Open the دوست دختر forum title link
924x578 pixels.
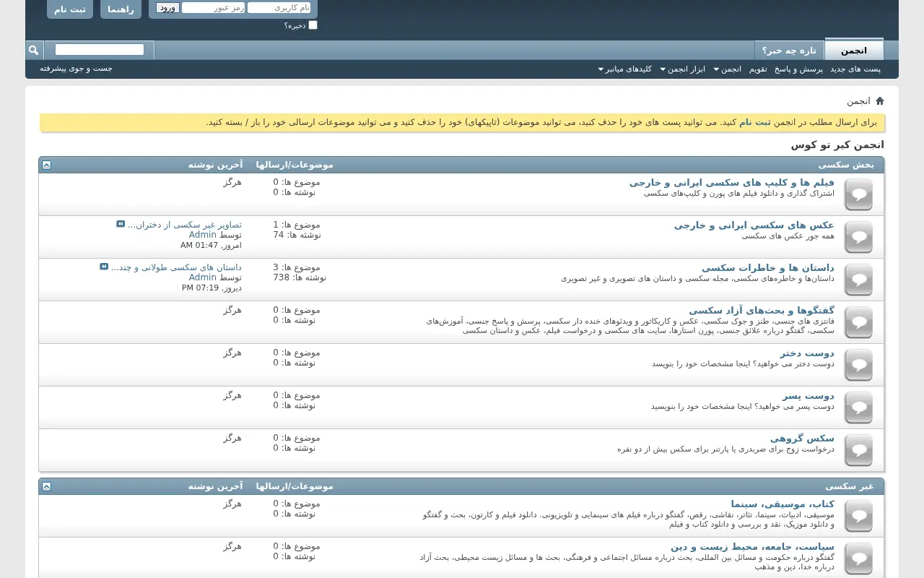point(807,353)
